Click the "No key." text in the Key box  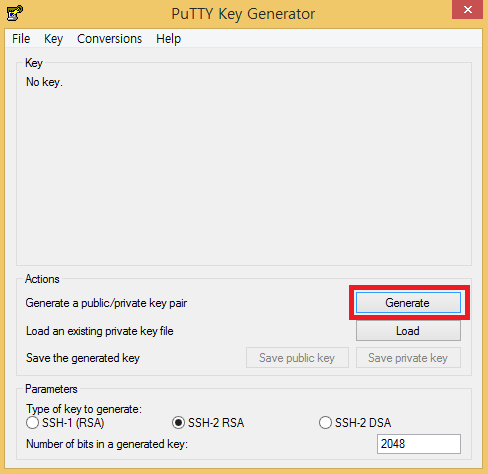(x=44, y=82)
